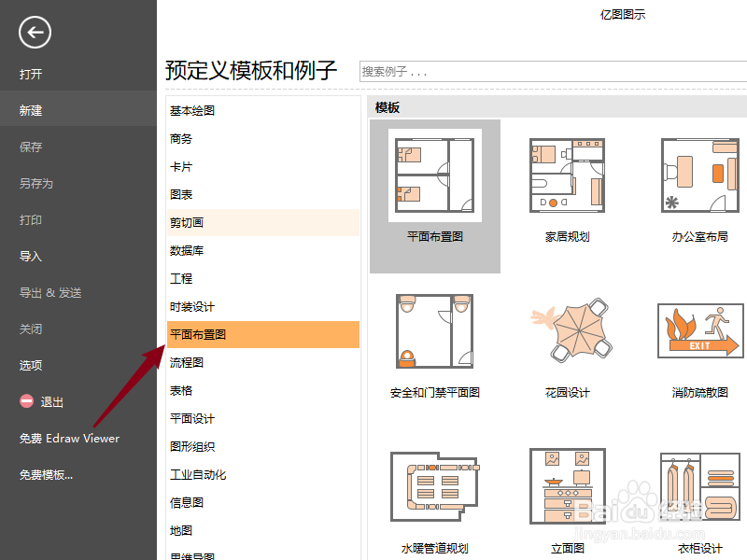Open the 立面图 template

pyautogui.click(x=567, y=485)
